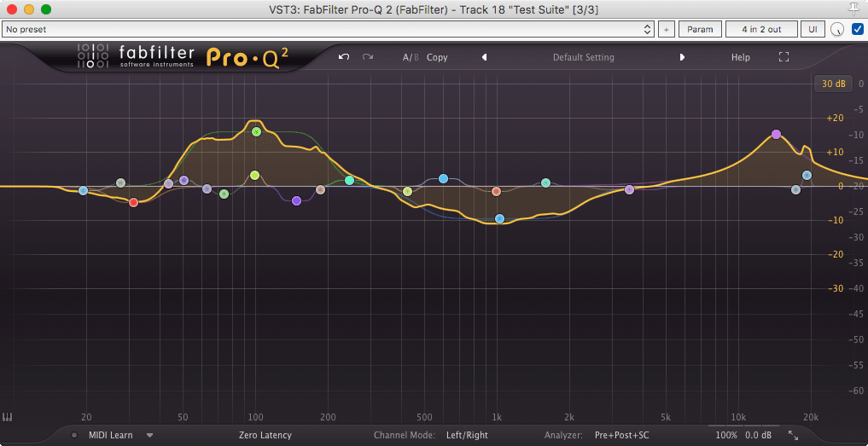Select salmon band dot at 1 kHz
868x446 pixels.
[496, 192]
